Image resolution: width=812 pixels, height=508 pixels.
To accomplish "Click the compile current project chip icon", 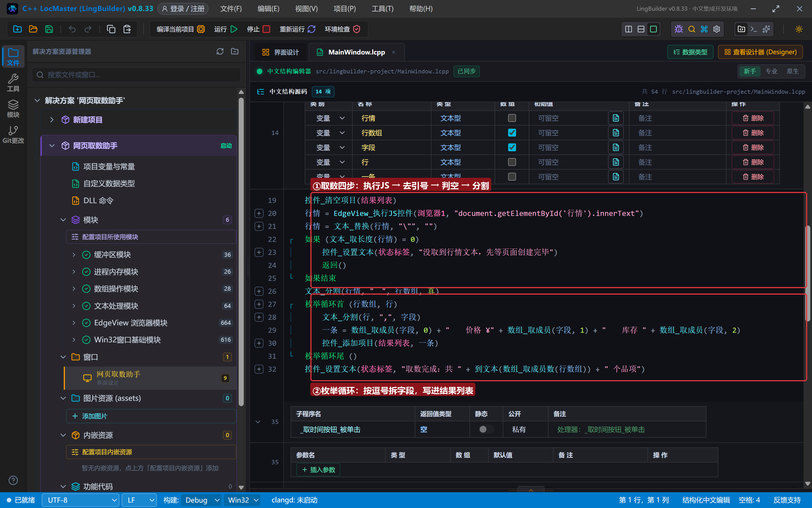I will coord(201,29).
